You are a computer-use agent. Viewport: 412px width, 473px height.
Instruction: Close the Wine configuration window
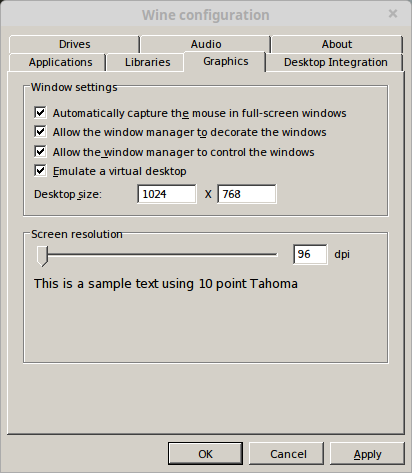[x=393, y=14]
